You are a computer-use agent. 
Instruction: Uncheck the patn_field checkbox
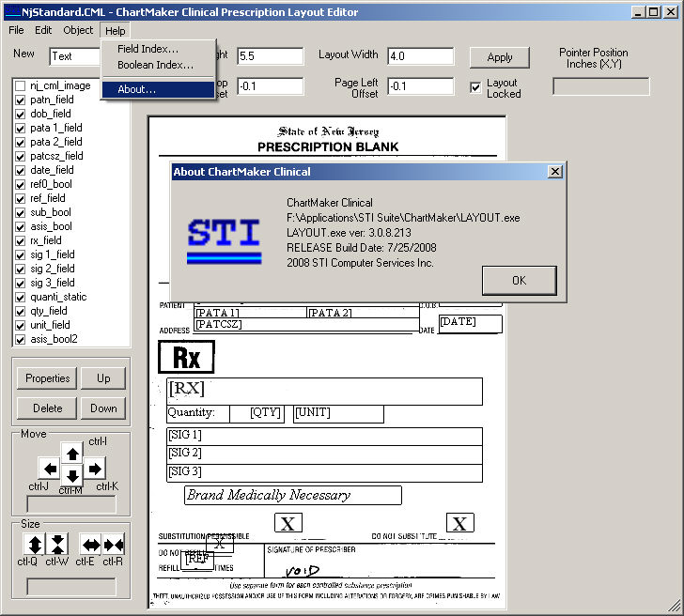[20, 100]
